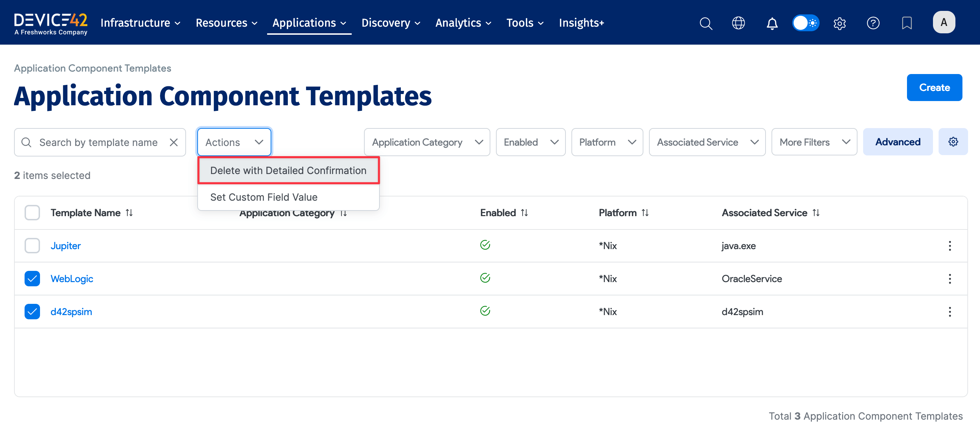This screenshot has height=447, width=980.
Task: Open three-dot menu for Jupiter row
Action: coord(949,246)
